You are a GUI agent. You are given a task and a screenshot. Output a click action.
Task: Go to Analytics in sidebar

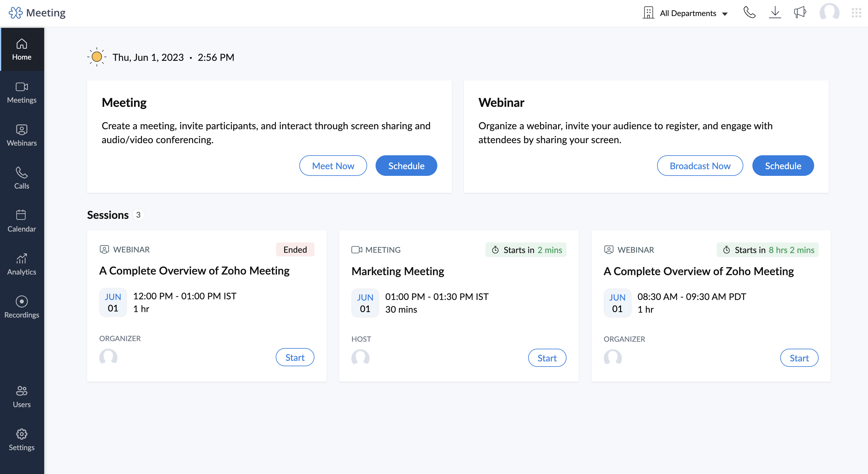(x=21, y=264)
